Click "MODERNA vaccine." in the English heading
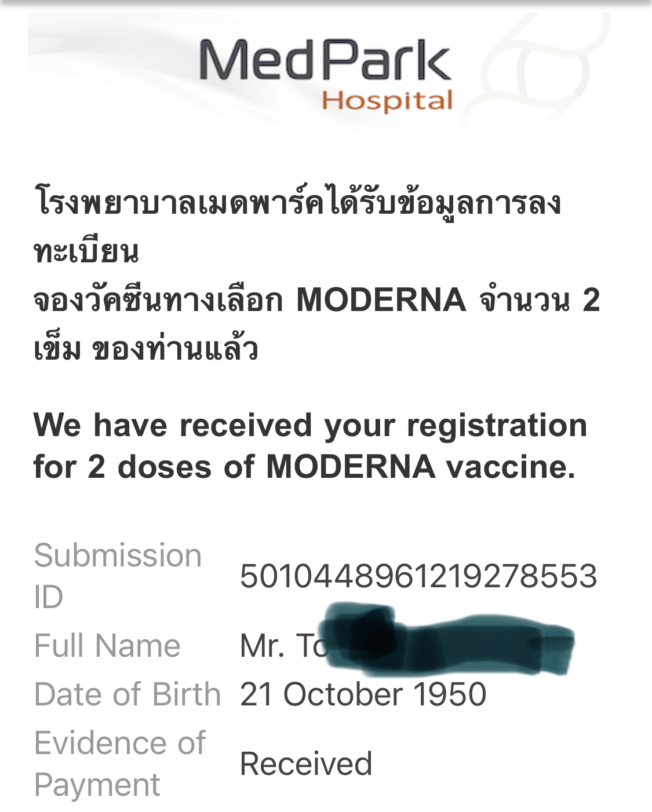Viewport: 652px width, 812px height. coord(420,467)
